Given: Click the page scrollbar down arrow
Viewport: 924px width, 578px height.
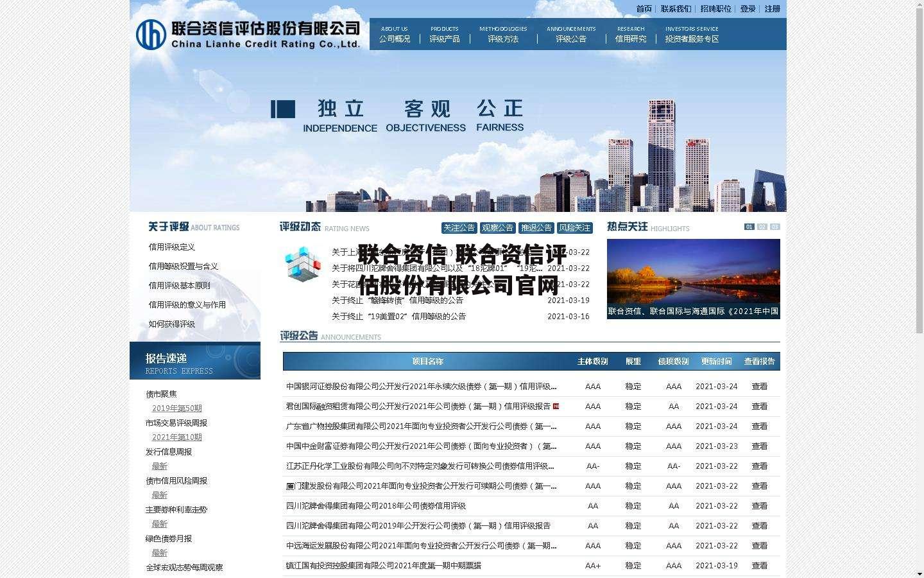Looking at the screenshot, I should point(918,573).
